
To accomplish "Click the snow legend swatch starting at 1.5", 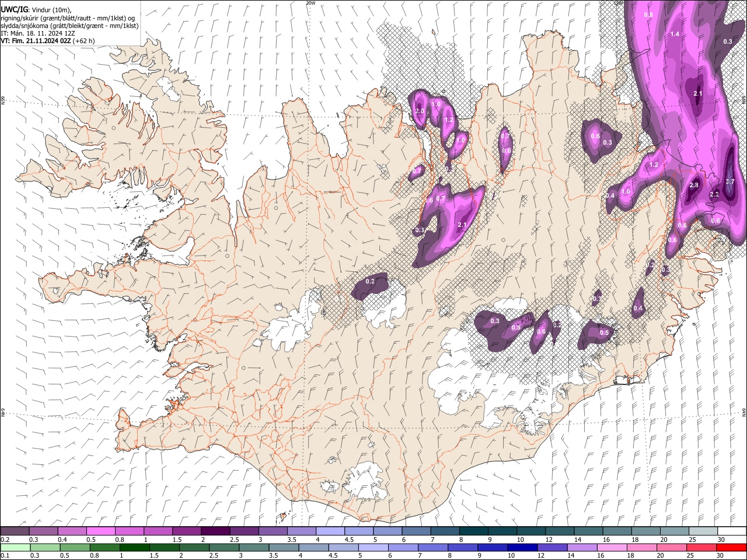I will coord(187,531).
